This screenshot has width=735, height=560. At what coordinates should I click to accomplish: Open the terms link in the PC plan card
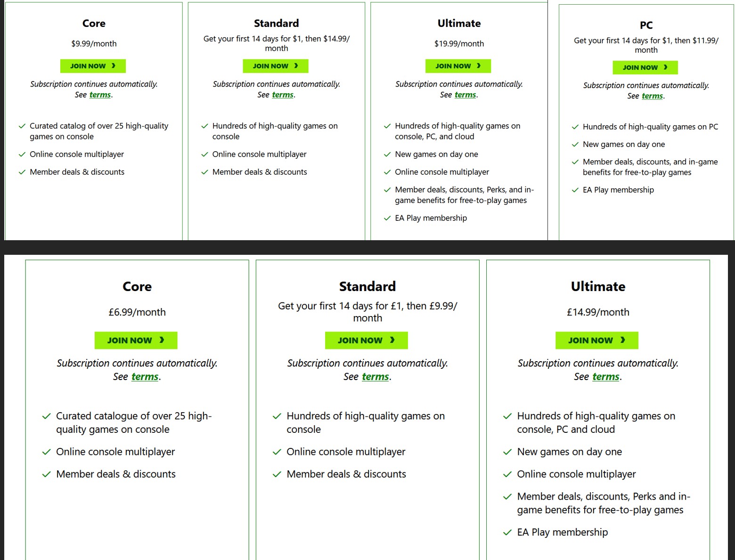652,96
